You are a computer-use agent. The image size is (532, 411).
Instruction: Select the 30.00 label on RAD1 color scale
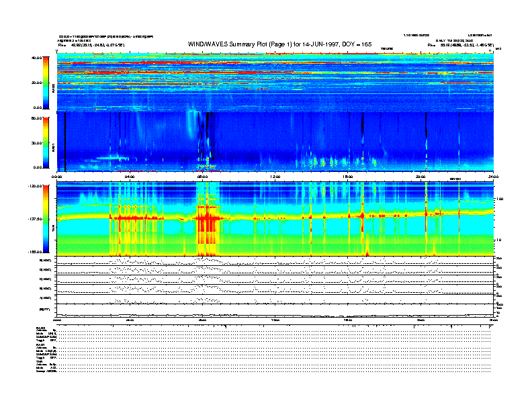point(36,143)
